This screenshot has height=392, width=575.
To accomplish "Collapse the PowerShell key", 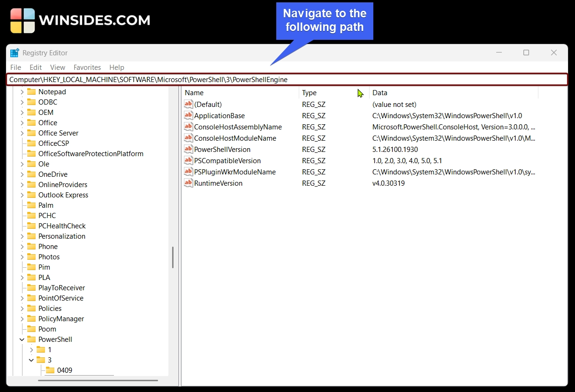I will click(x=22, y=339).
